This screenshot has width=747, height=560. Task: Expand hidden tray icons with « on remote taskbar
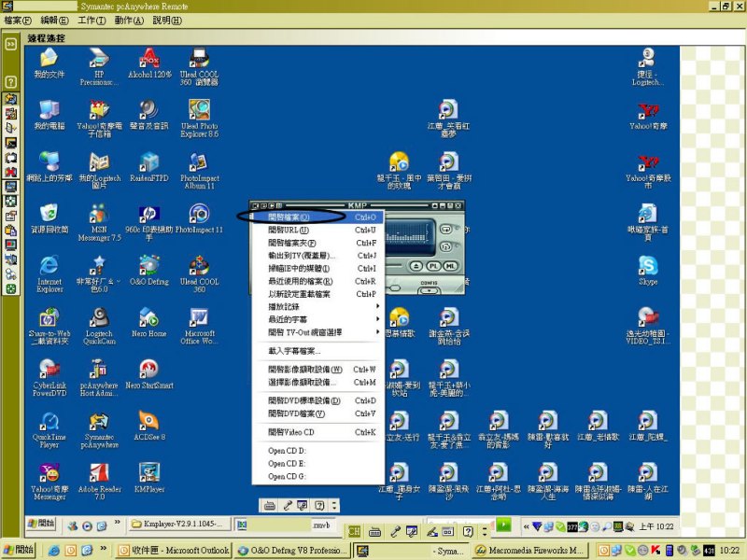click(526, 526)
